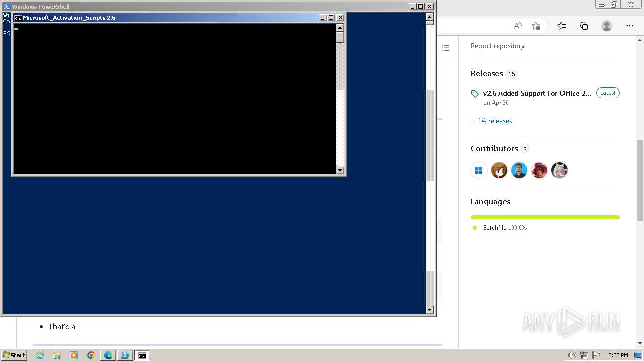Click the "on Apr 20" release date
Viewport: 644px width, 362px height.
click(496, 103)
